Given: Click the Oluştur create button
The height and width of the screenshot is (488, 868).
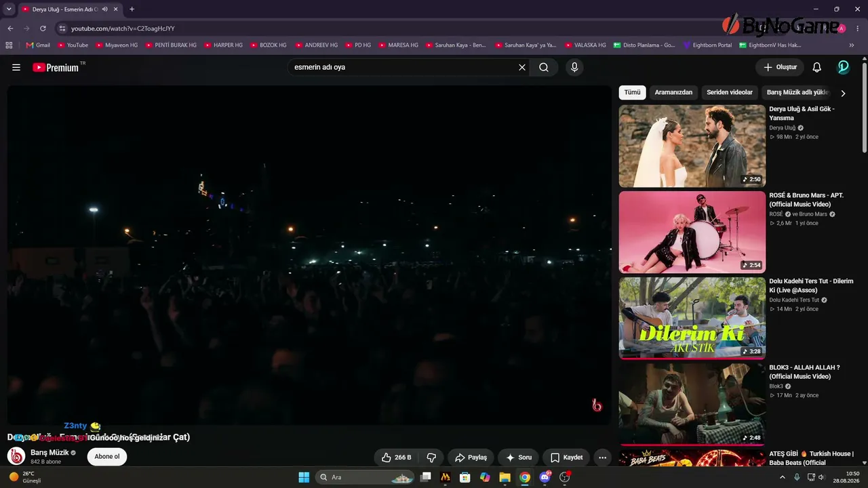Looking at the screenshot, I should (x=780, y=67).
